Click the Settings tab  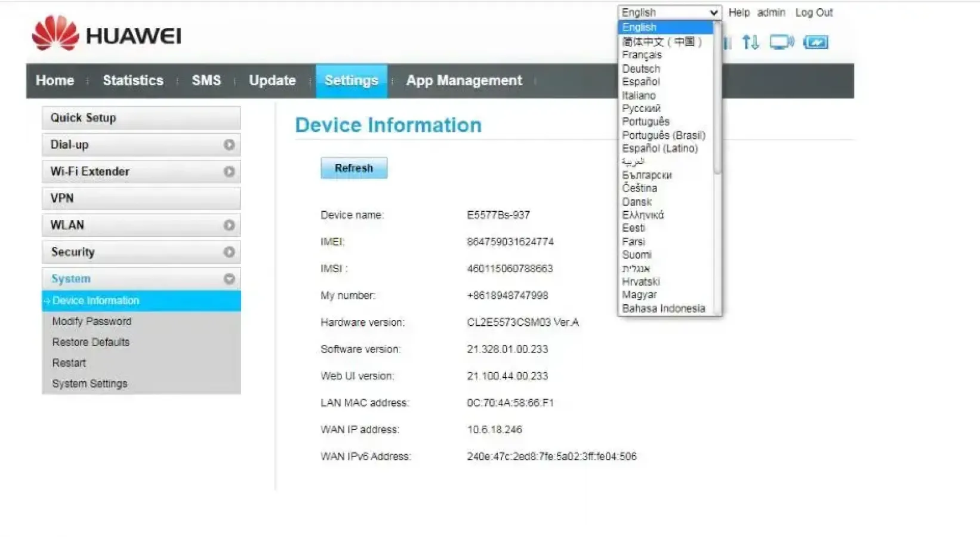point(352,81)
